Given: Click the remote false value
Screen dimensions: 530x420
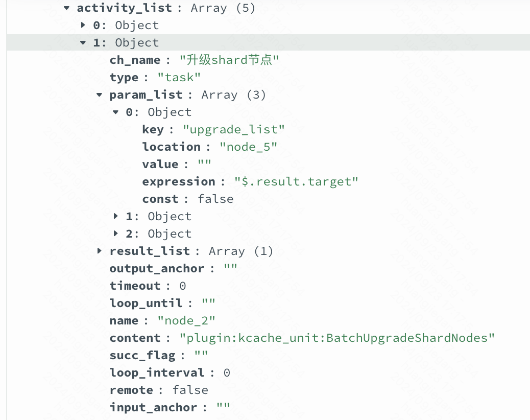Looking at the screenshot, I should click(x=190, y=390).
